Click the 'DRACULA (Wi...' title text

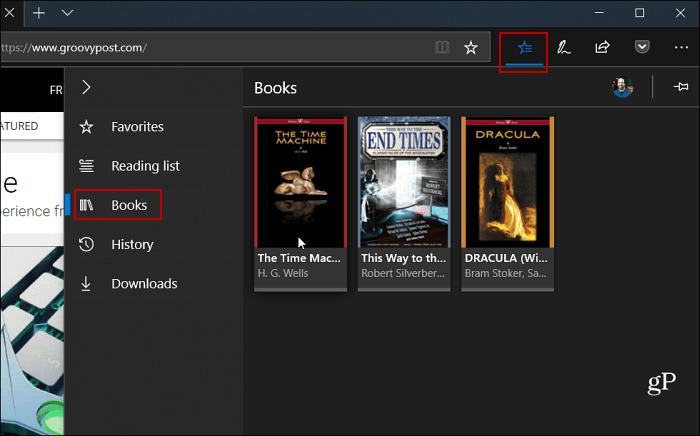pos(506,258)
